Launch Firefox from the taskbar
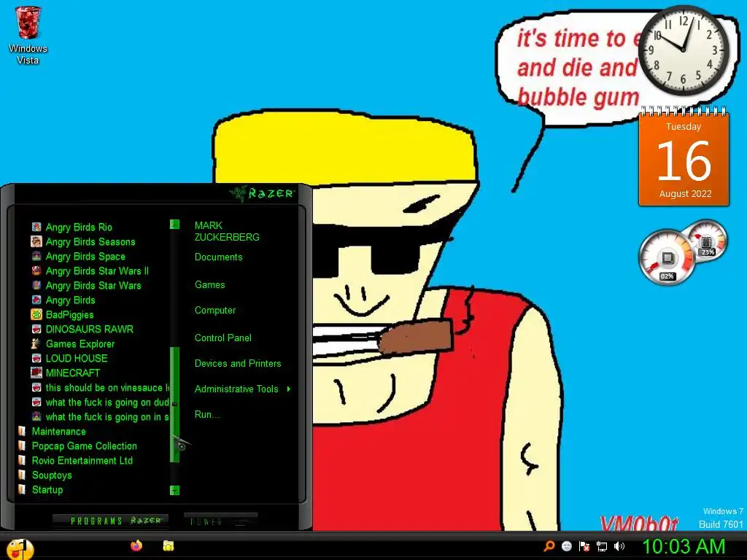This screenshot has height=560, width=747. coord(136,545)
